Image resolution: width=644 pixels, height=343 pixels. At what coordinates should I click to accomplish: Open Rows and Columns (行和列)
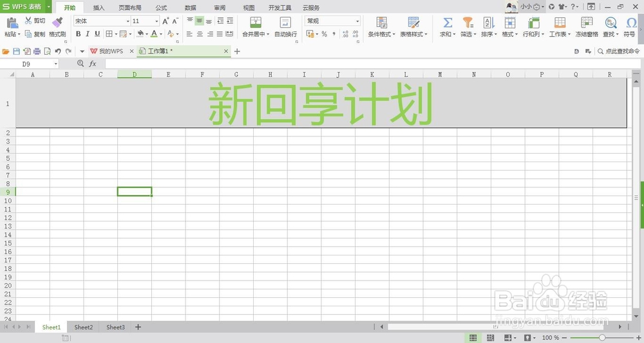tap(533, 28)
